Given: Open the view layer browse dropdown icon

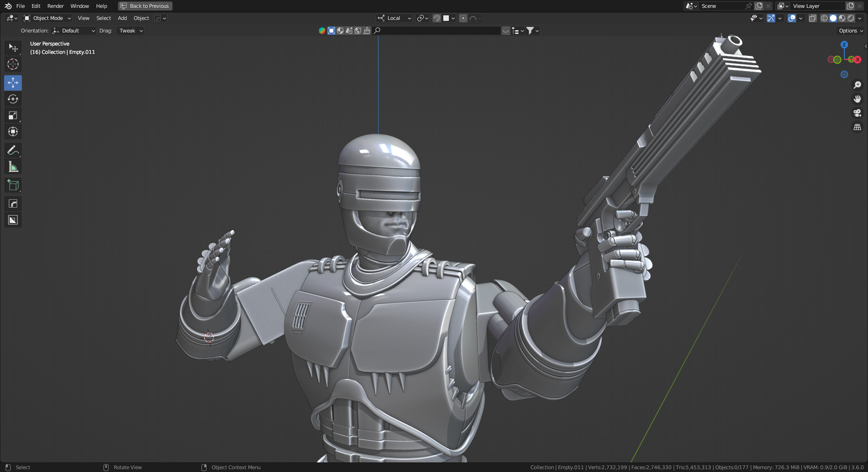Looking at the screenshot, I should [783, 6].
